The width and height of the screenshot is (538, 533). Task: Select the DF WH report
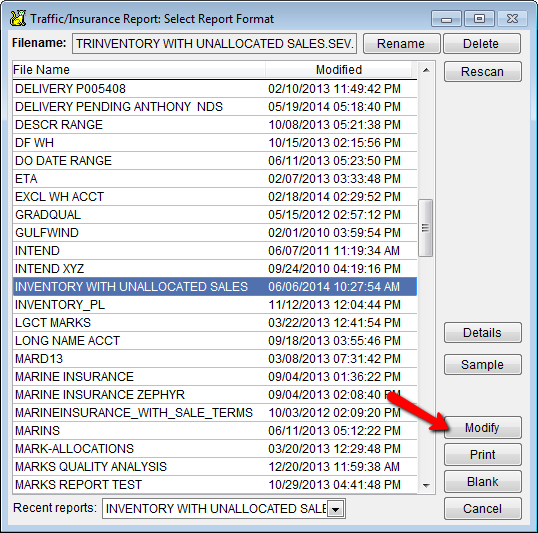(x=215, y=143)
